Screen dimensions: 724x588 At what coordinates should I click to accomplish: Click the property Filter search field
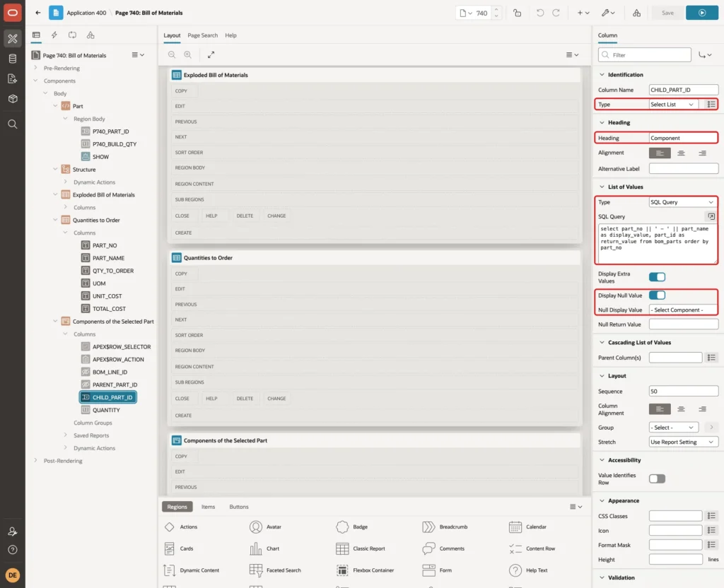tap(645, 55)
